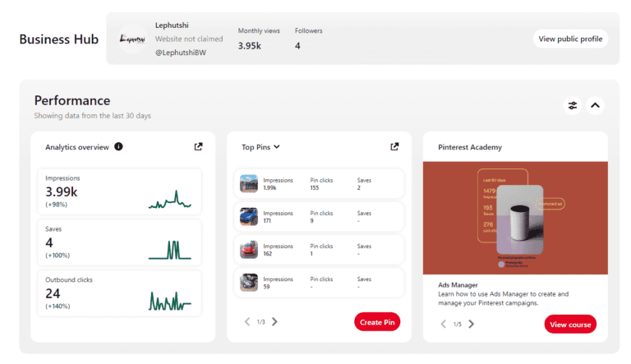This screenshot has height=364, width=631.
Task: Click the Outbound clicks sparkline chart
Action: click(170, 301)
